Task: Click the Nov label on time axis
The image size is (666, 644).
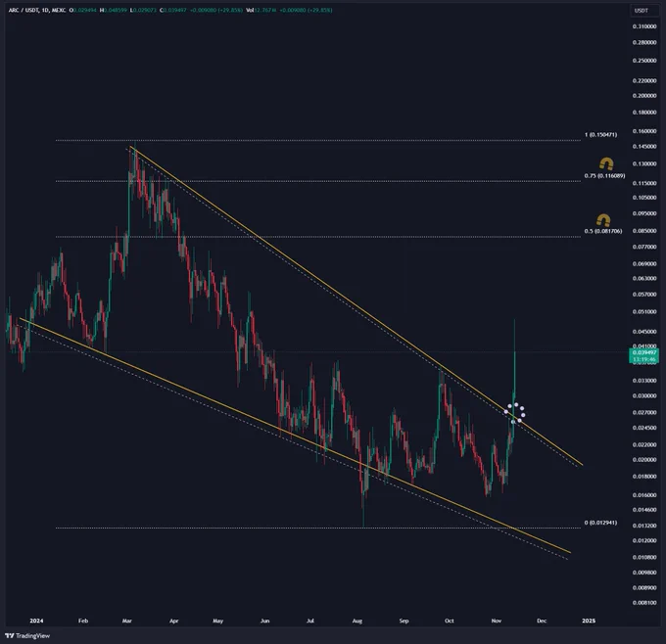Action: tap(497, 621)
